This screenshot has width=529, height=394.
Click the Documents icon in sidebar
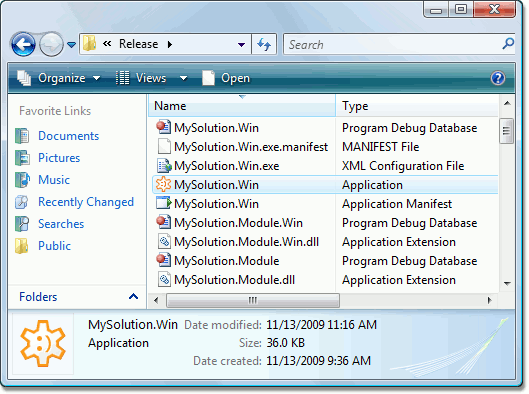pyautogui.click(x=22, y=136)
